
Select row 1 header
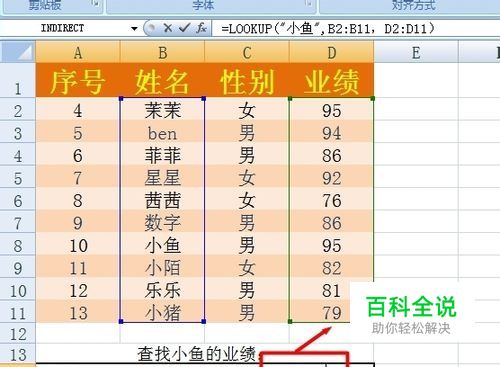pos(18,80)
